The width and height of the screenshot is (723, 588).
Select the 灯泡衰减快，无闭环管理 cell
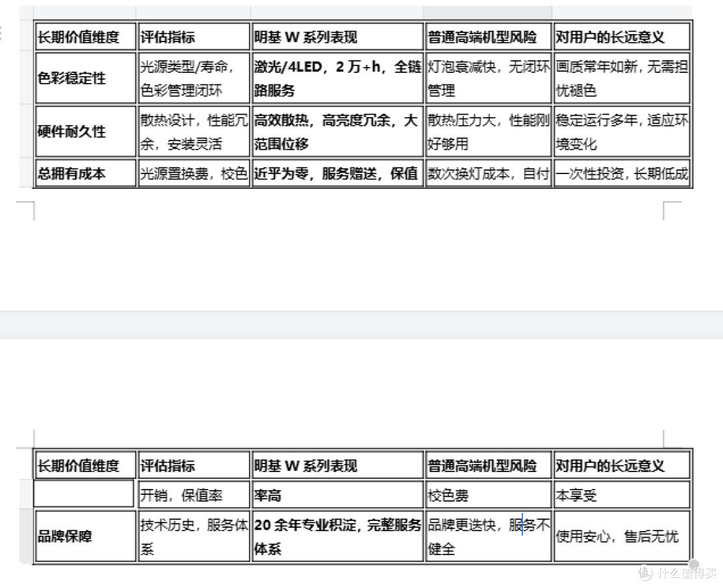click(x=488, y=78)
